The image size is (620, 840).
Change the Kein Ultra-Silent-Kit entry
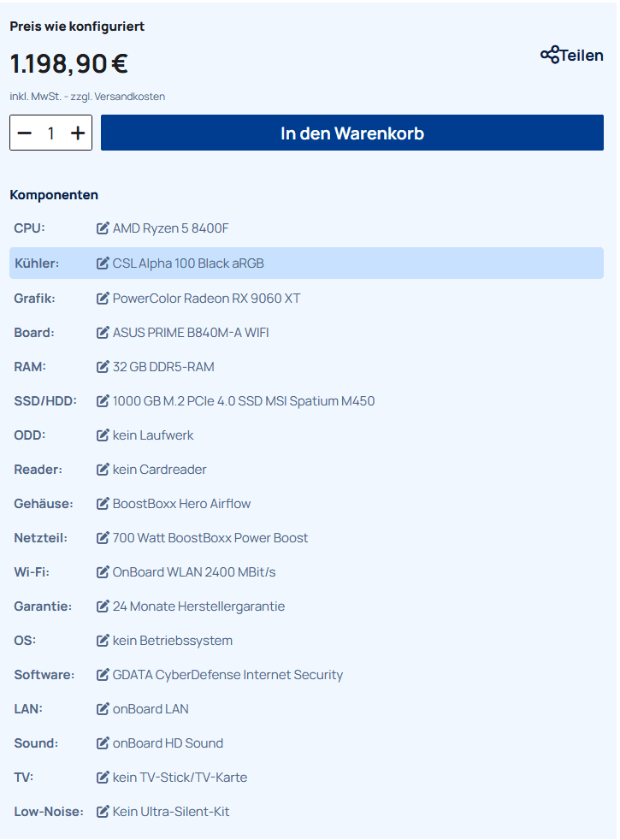[171, 812]
